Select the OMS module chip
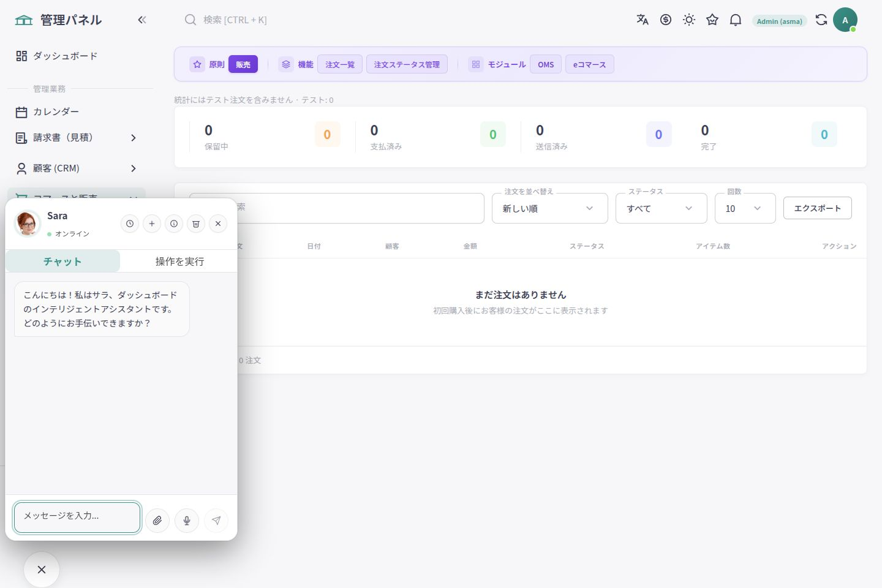 click(546, 64)
